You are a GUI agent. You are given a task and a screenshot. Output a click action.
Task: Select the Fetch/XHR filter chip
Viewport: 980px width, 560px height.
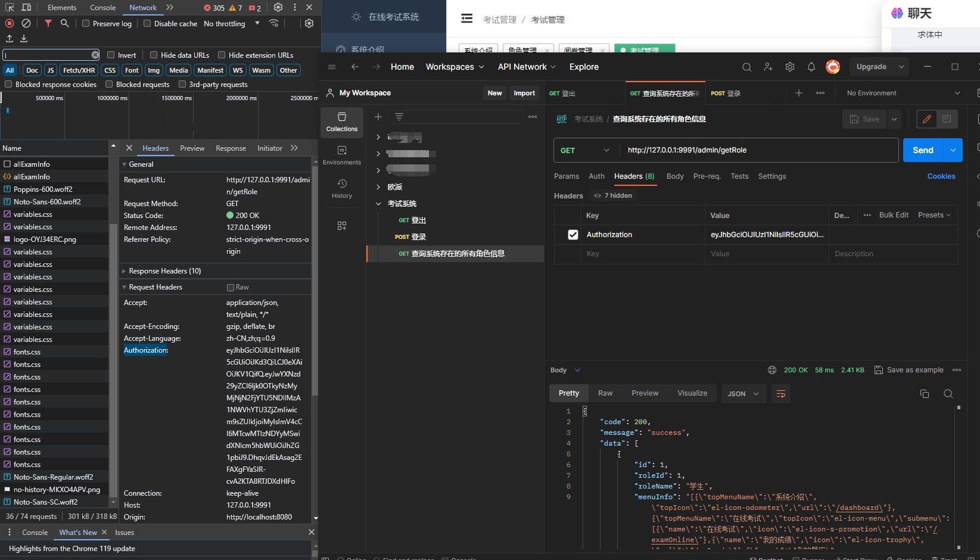click(79, 70)
